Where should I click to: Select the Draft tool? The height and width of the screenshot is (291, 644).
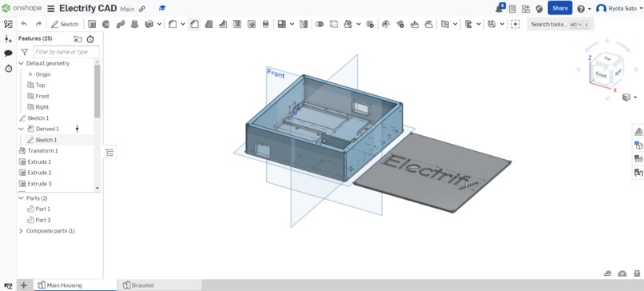209,24
